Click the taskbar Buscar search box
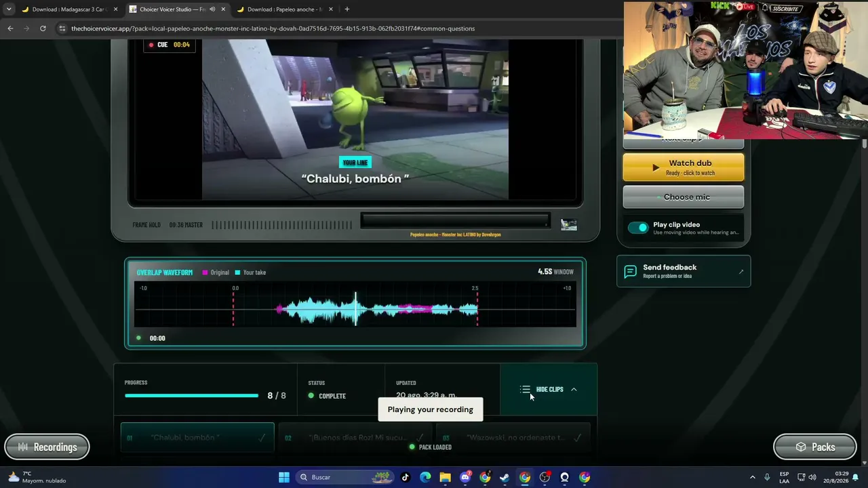The width and height of the screenshot is (868, 488). click(x=345, y=477)
